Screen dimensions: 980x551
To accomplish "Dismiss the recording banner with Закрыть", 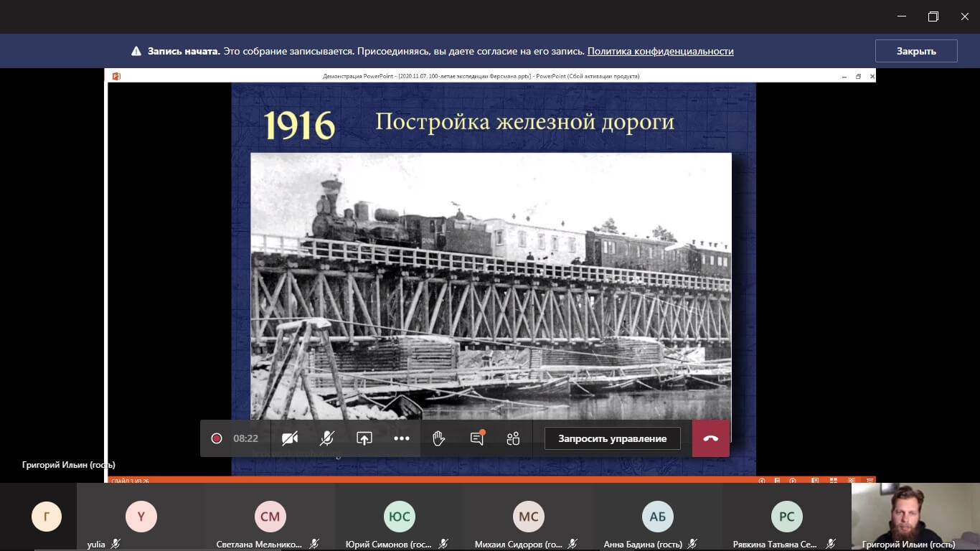I will click(x=915, y=51).
